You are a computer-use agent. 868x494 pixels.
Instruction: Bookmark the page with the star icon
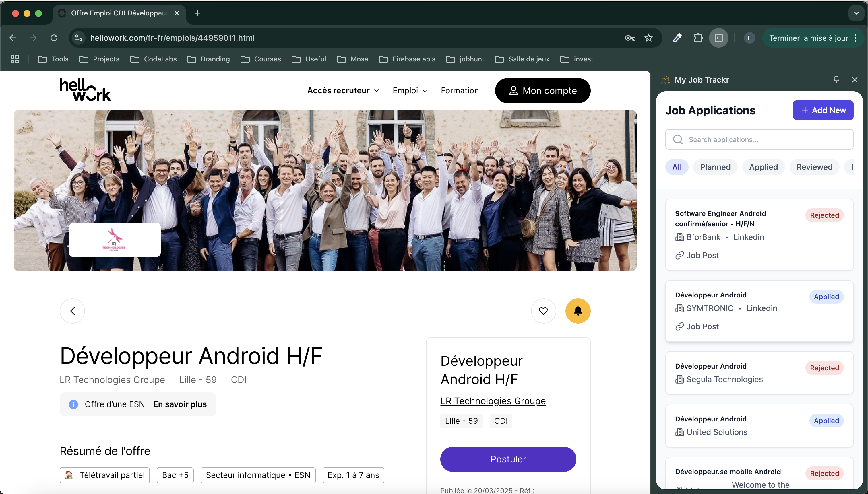(648, 38)
